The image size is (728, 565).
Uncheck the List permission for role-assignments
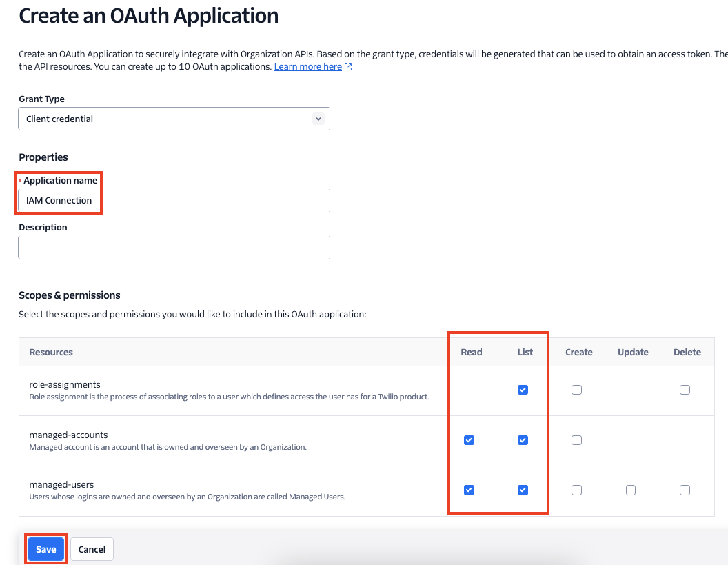523,390
